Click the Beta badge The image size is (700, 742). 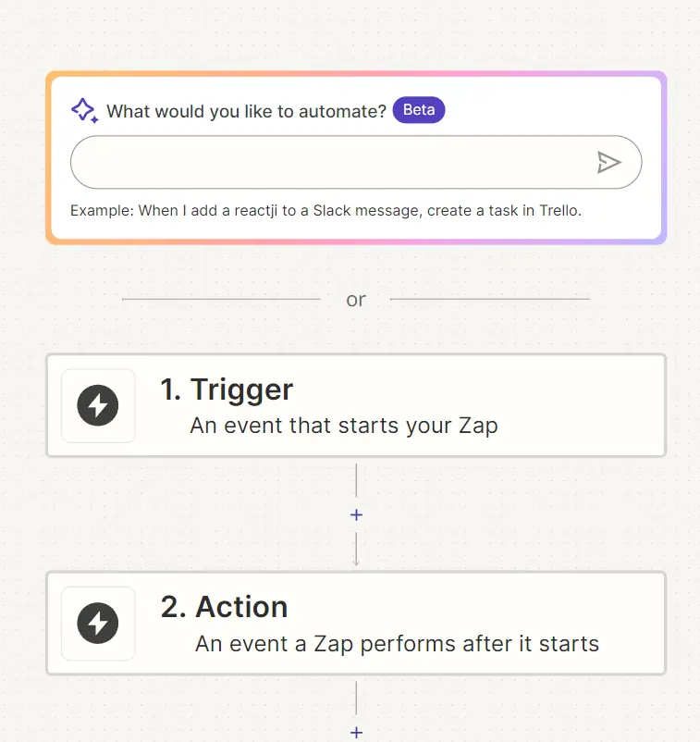pyautogui.click(x=419, y=110)
